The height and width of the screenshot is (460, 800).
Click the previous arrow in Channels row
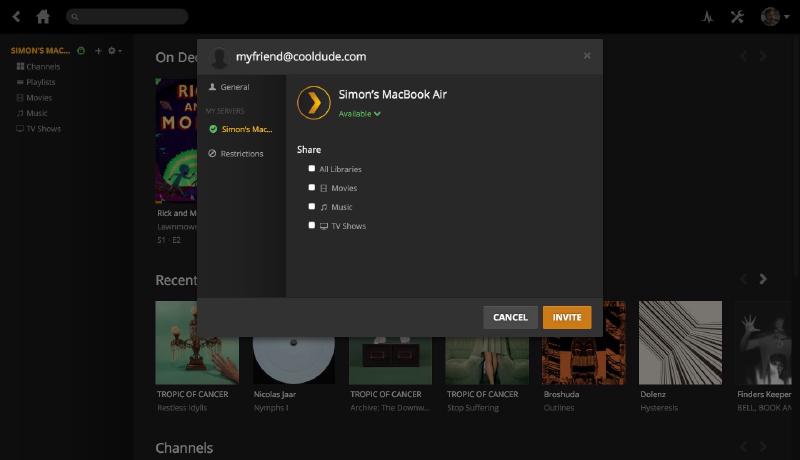(743, 447)
